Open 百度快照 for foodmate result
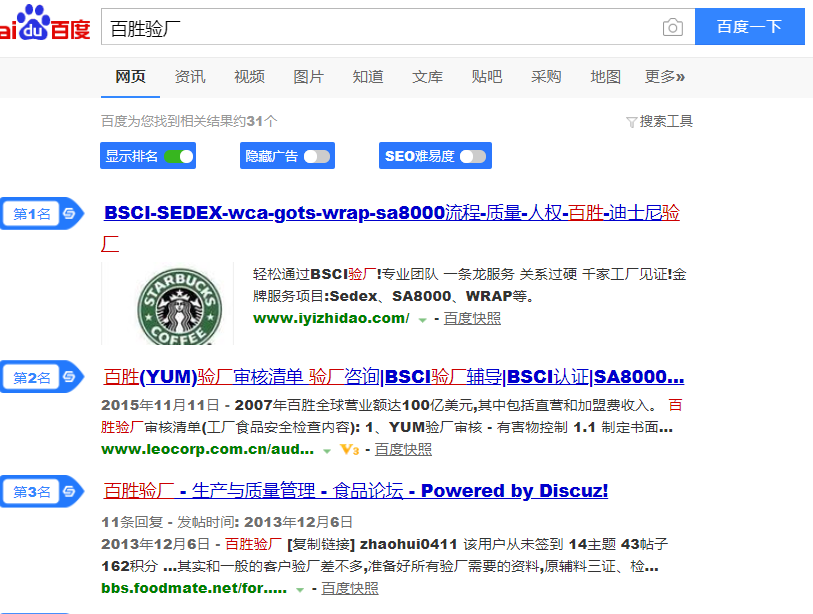Screen dimensions: 813x614 (350, 588)
